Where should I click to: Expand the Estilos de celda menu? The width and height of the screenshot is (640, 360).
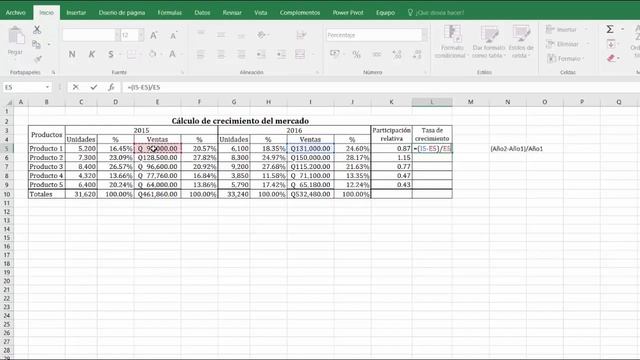(521, 42)
